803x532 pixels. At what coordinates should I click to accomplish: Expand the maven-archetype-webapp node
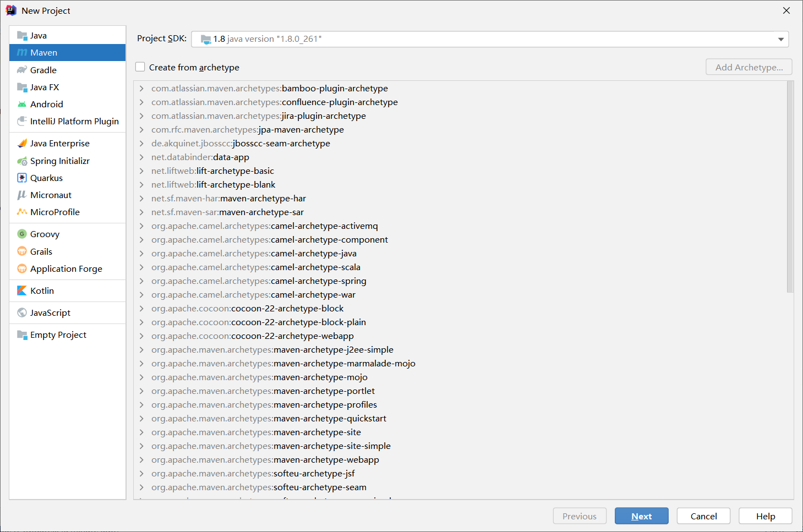click(141, 459)
